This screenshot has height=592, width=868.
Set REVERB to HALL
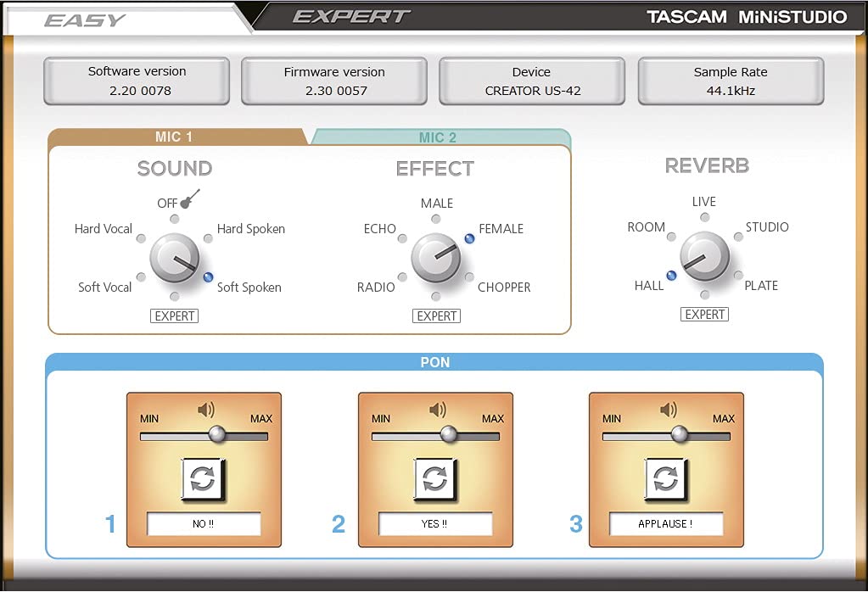(x=669, y=274)
